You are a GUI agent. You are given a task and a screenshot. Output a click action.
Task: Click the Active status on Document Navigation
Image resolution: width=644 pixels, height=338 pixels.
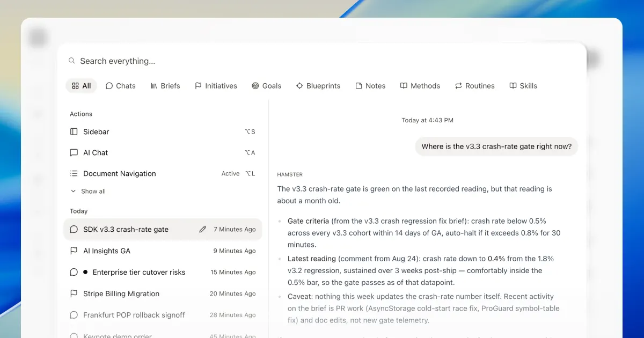(x=230, y=174)
